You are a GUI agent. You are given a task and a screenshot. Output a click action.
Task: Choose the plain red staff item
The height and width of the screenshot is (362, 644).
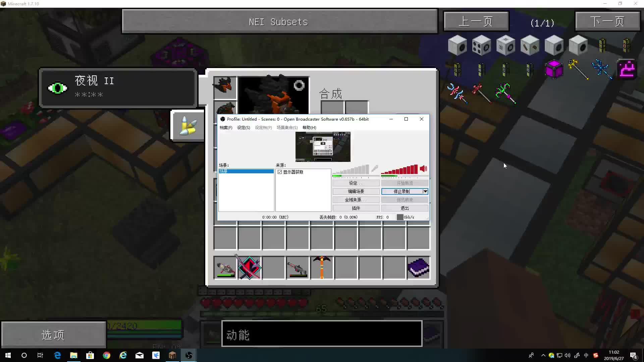point(481,94)
